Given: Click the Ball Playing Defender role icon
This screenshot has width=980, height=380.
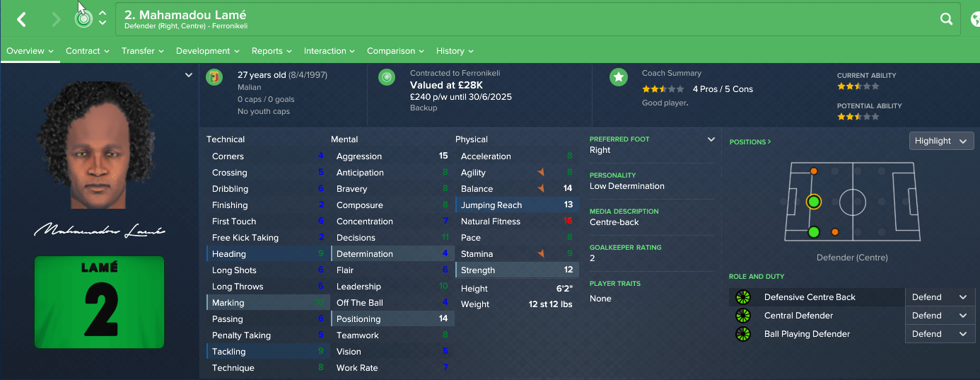Looking at the screenshot, I should coord(742,334).
